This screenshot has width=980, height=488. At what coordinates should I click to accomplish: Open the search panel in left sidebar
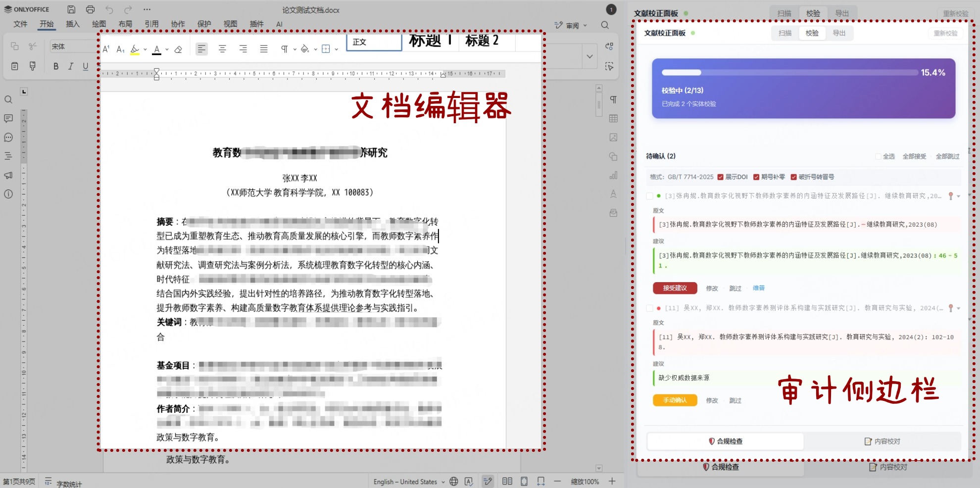[x=8, y=99]
